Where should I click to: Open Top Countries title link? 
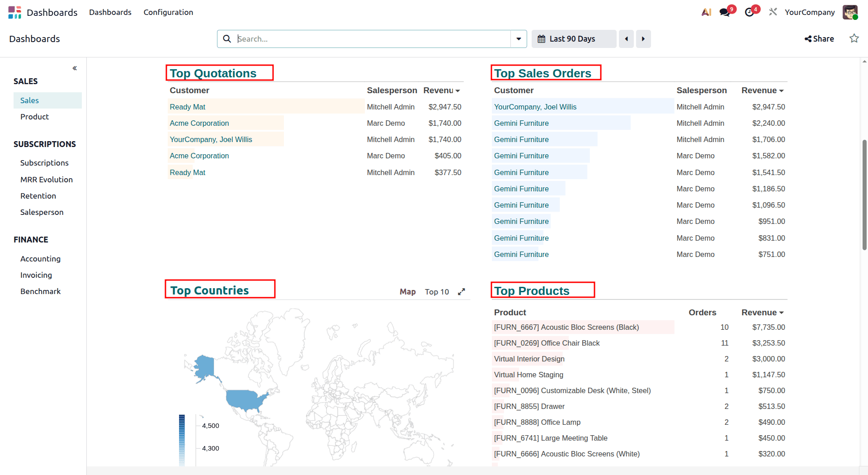tap(209, 290)
